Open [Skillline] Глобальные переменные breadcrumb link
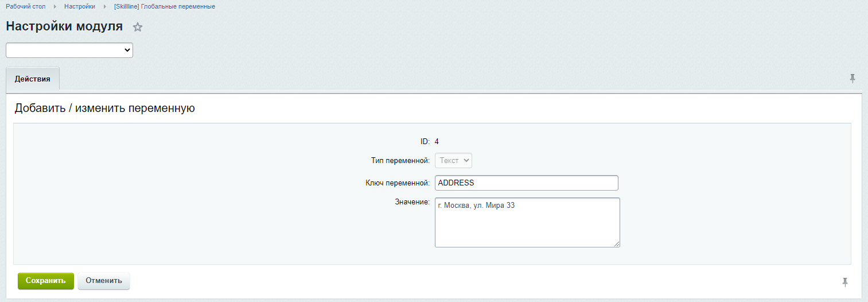Screen dimensions: 868x302 pyautogui.click(x=165, y=6)
